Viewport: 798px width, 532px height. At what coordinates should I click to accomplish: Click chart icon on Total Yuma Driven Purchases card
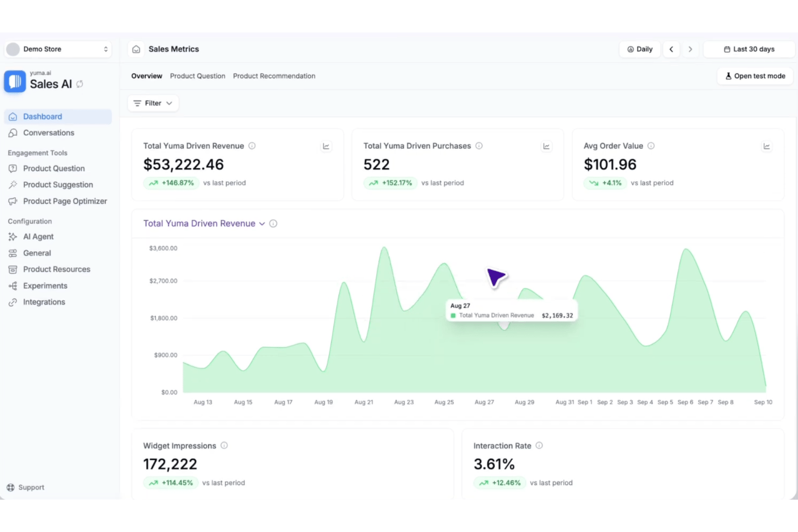547,146
